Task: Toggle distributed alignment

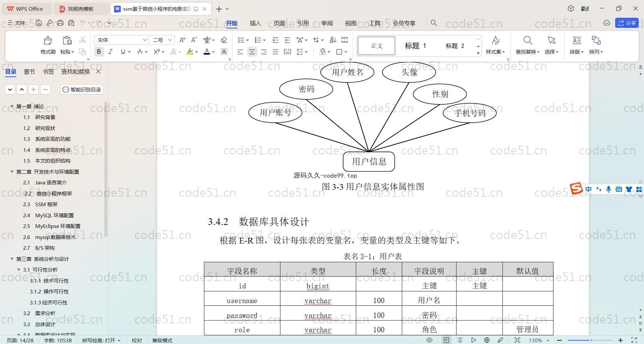Action: click(287, 52)
